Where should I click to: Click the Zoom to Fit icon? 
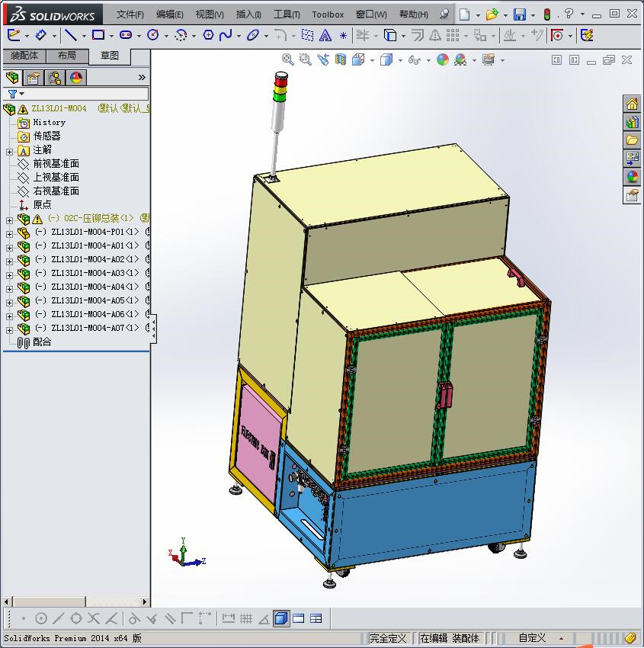tap(287, 60)
